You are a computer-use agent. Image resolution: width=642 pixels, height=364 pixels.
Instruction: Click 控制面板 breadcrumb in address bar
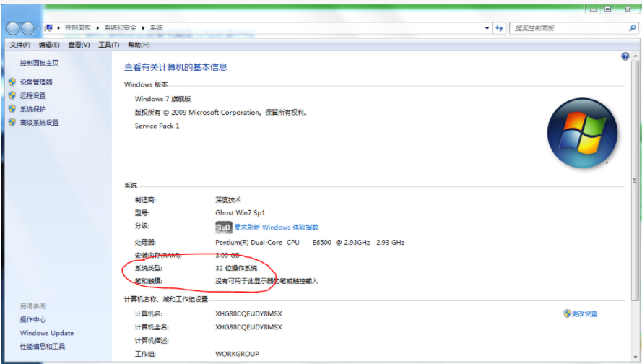(x=78, y=28)
